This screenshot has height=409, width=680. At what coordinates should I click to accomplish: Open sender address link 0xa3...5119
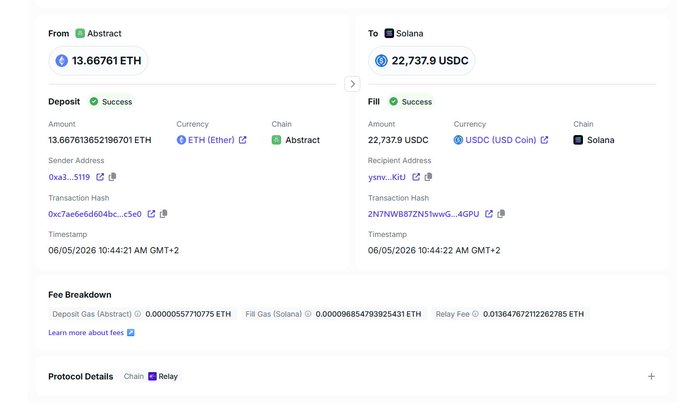point(69,177)
